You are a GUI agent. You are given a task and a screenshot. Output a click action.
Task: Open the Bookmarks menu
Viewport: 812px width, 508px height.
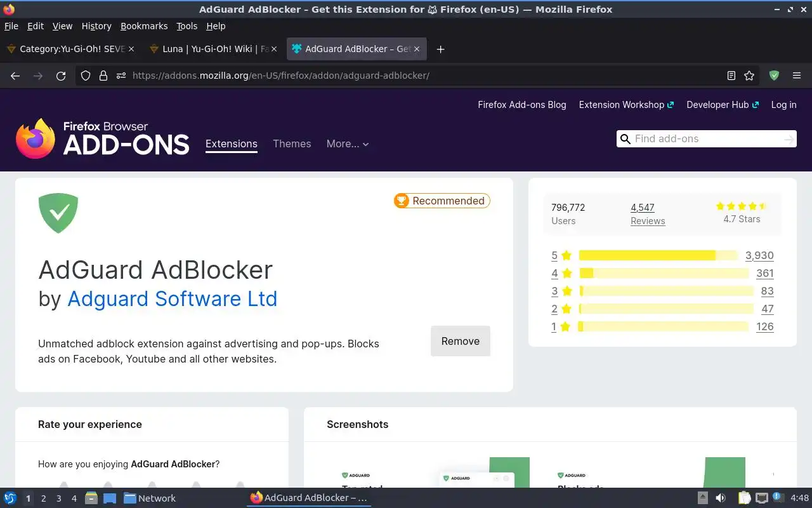(144, 26)
